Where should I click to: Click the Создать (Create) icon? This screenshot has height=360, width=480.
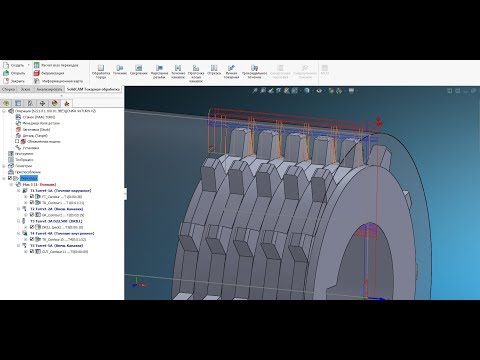[6, 65]
